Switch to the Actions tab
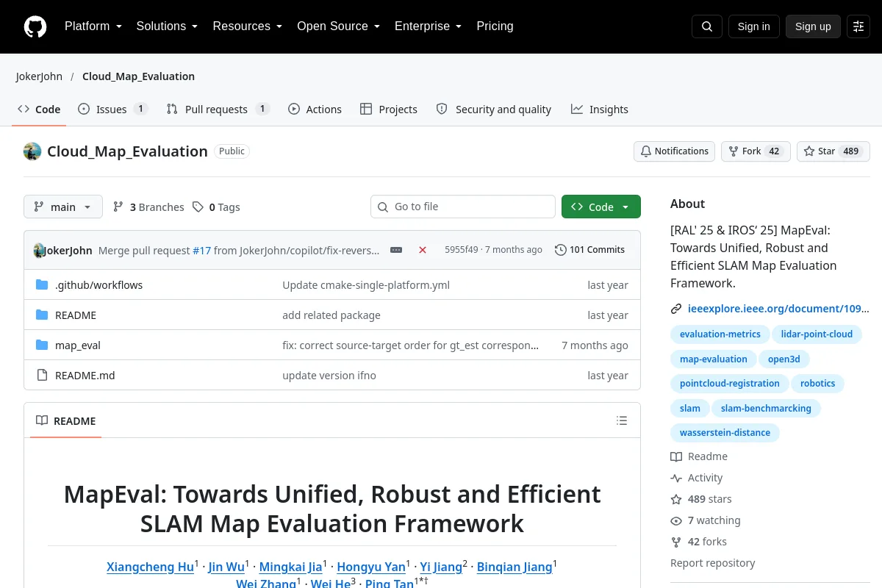This screenshot has width=882, height=588. point(315,110)
